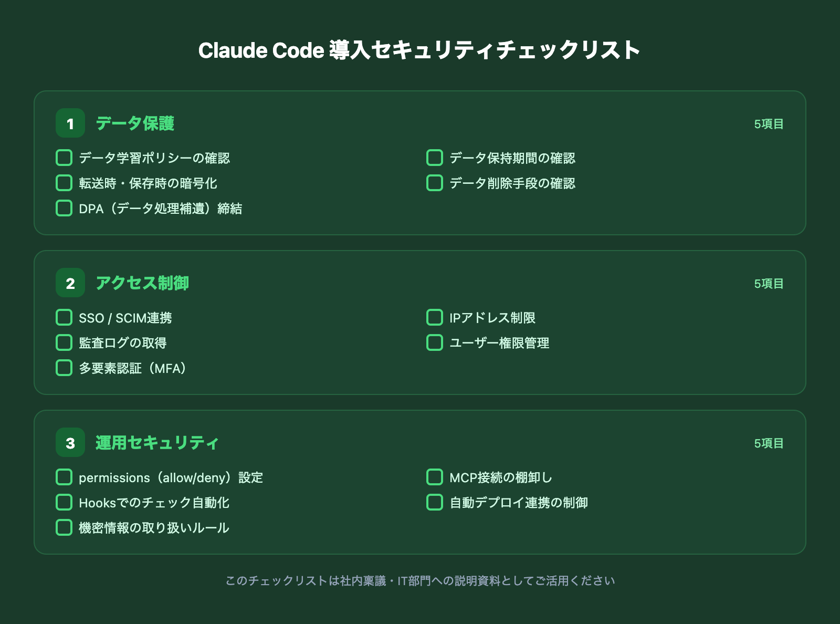Click the 5項目 count in 運用セキュリティ
Screen dimensions: 840x624
point(769,443)
